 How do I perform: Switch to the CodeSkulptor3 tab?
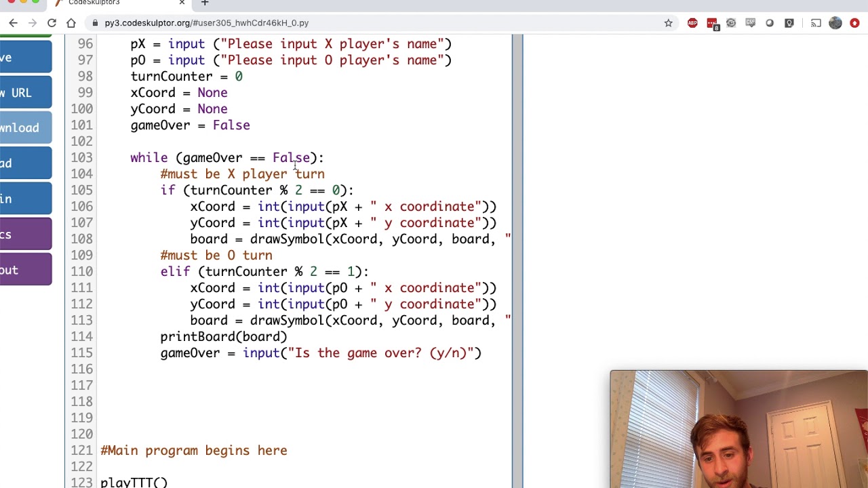tap(119, 3)
